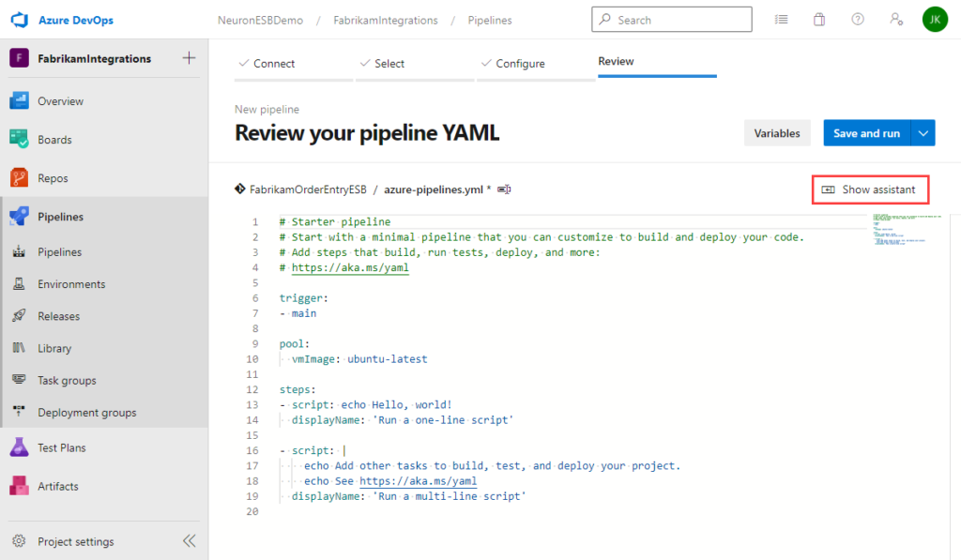Open the Marketplace shopping bag icon
The image size is (961, 560).
pos(819,18)
